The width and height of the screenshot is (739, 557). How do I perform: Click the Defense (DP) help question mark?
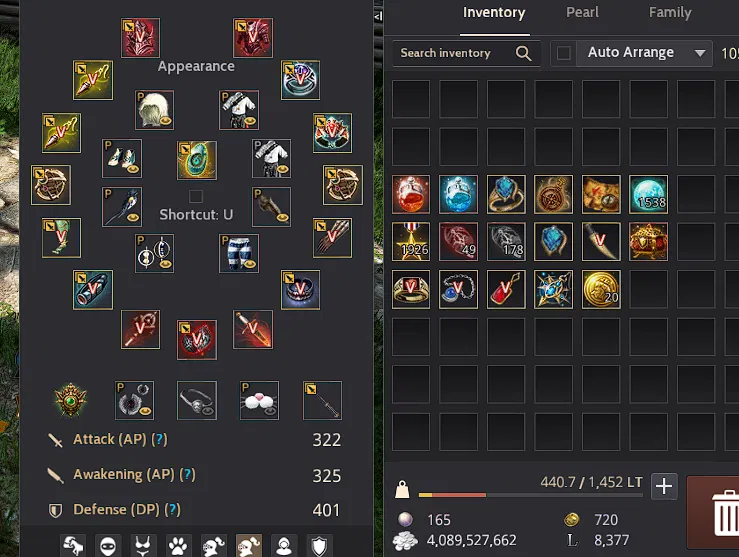(172, 509)
